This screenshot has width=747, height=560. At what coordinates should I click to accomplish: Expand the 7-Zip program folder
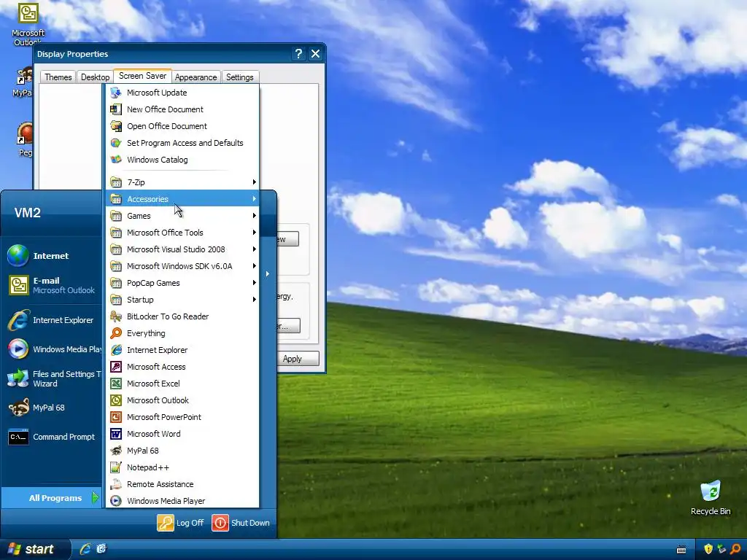(182, 182)
